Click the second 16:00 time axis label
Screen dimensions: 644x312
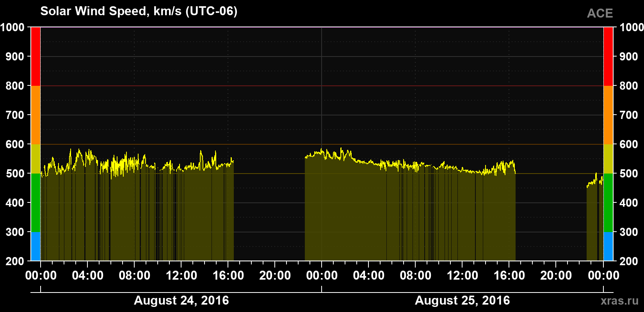click(509, 275)
